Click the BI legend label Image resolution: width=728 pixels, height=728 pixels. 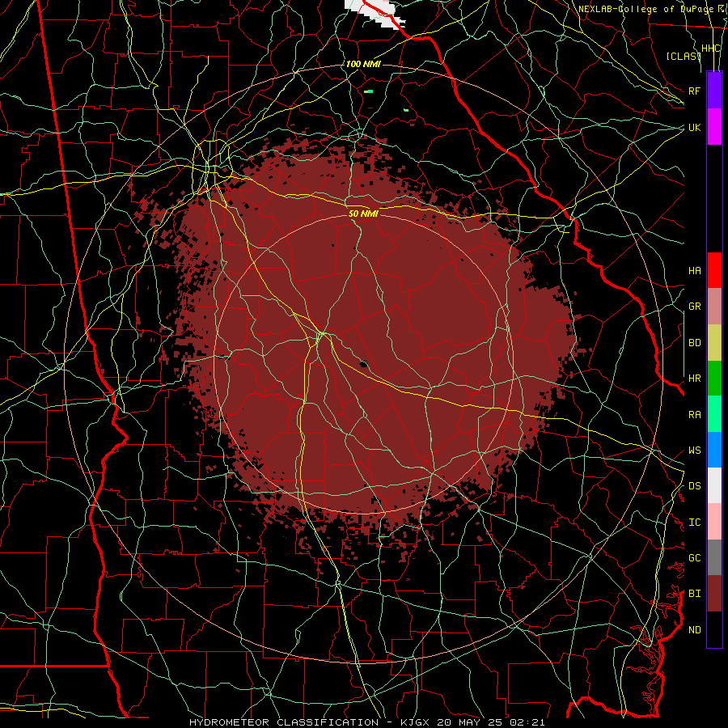click(695, 594)
